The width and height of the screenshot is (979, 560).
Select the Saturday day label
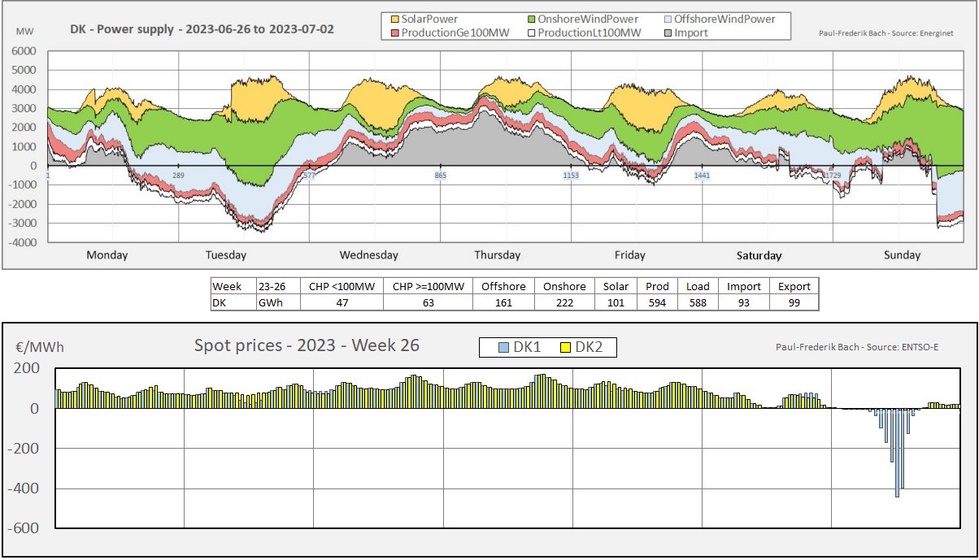[x=759, y=255]
